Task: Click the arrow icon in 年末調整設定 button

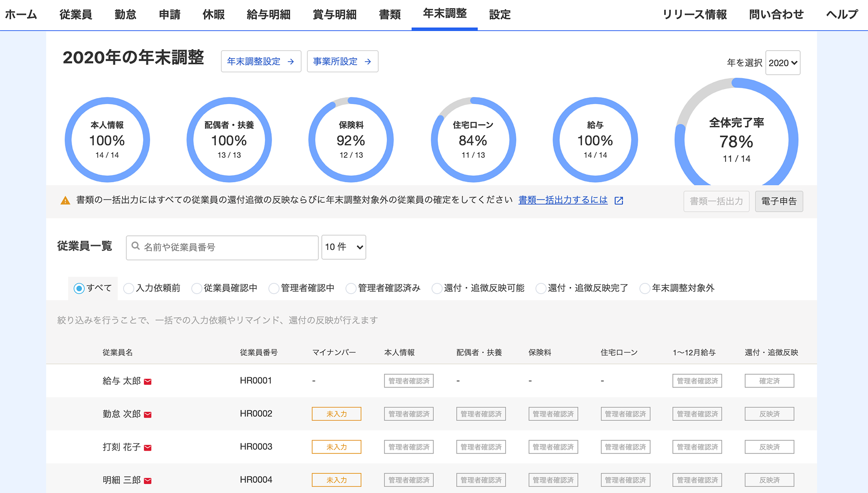Action: pos(291,62)
